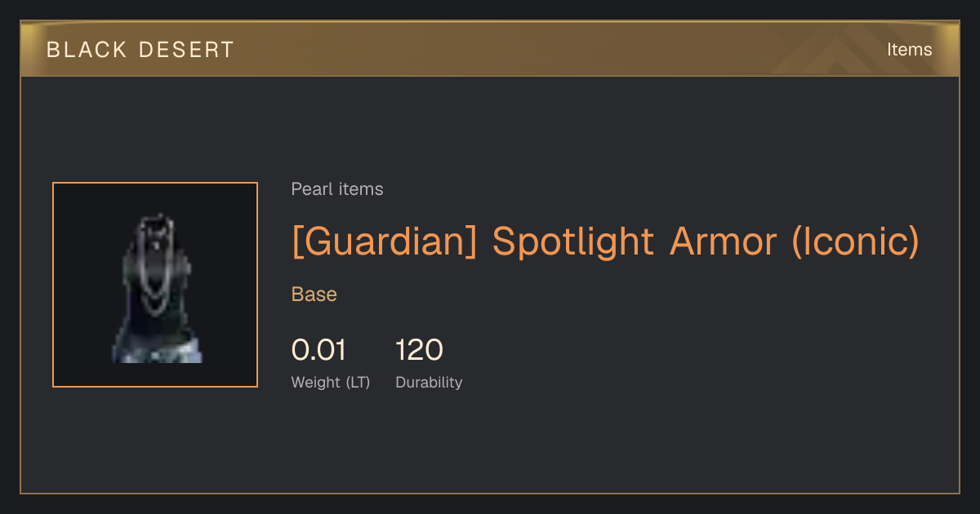
Task: Click the Base grade label
Action: tap(314, 295)
